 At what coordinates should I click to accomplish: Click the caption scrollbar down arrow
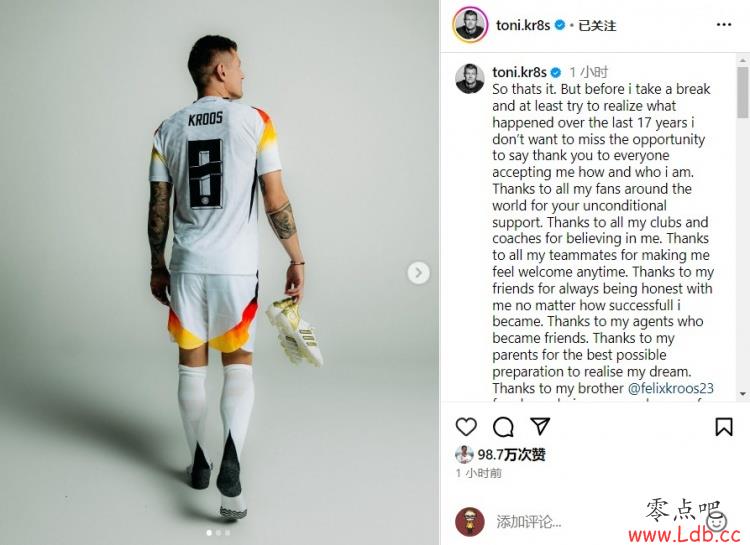pyautogui.click(x=743, y=394)
